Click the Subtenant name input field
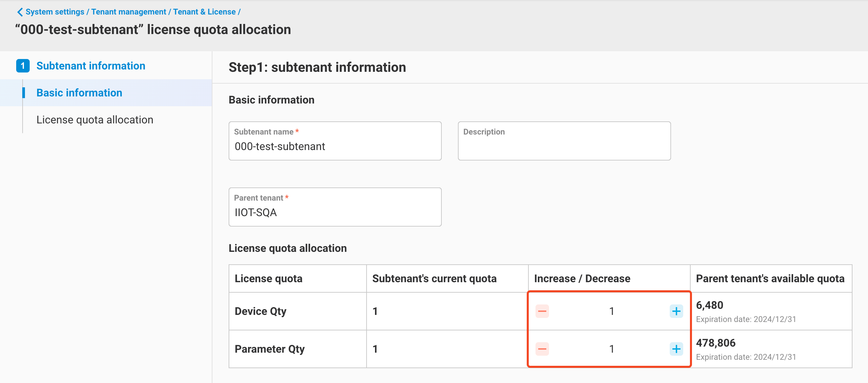The height and width of the screenshot is (383, 868). [335, 146]
